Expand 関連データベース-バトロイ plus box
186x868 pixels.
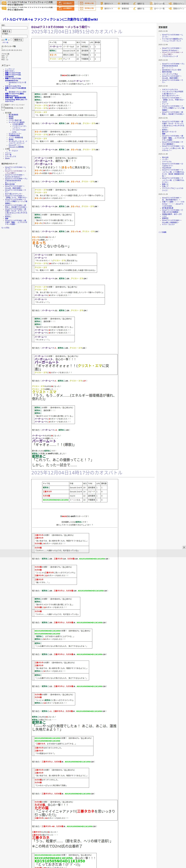pyautogui.click(x=3, y=105)
